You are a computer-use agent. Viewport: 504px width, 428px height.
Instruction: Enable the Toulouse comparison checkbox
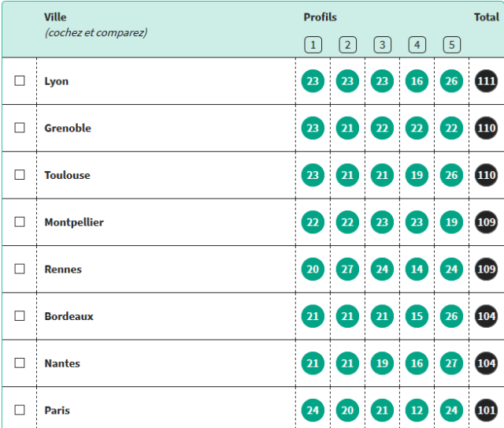[x=20, y=175]
